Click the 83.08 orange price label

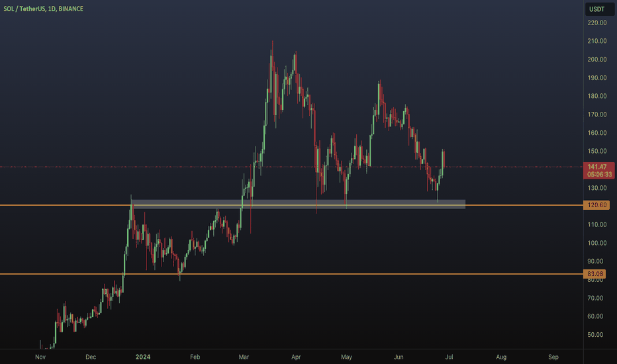595,274
